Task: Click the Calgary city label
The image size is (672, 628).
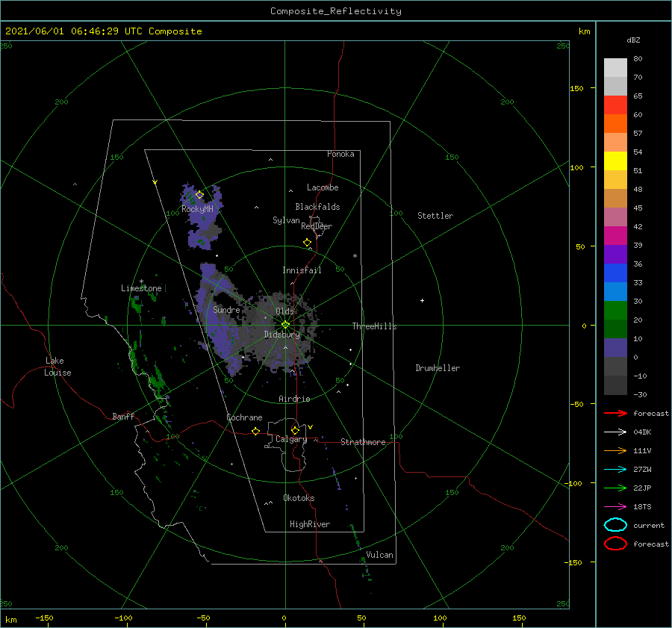Action: tap(291, 439)
